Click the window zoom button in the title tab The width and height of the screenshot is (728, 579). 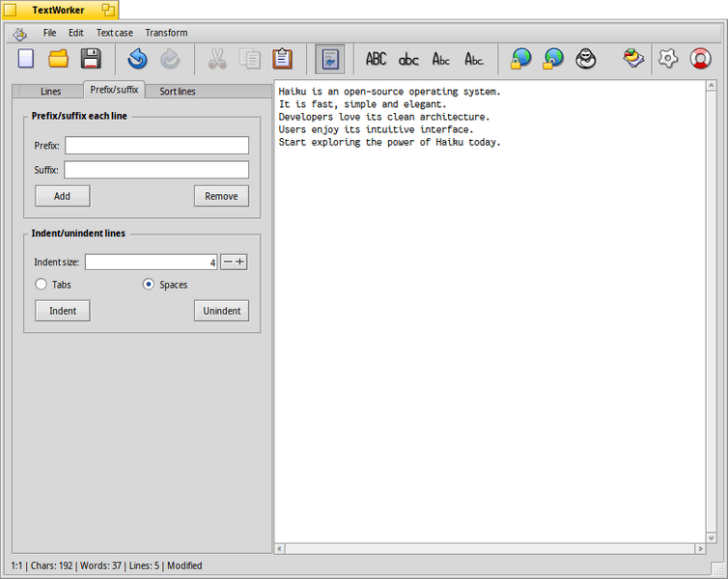(108, 10)
